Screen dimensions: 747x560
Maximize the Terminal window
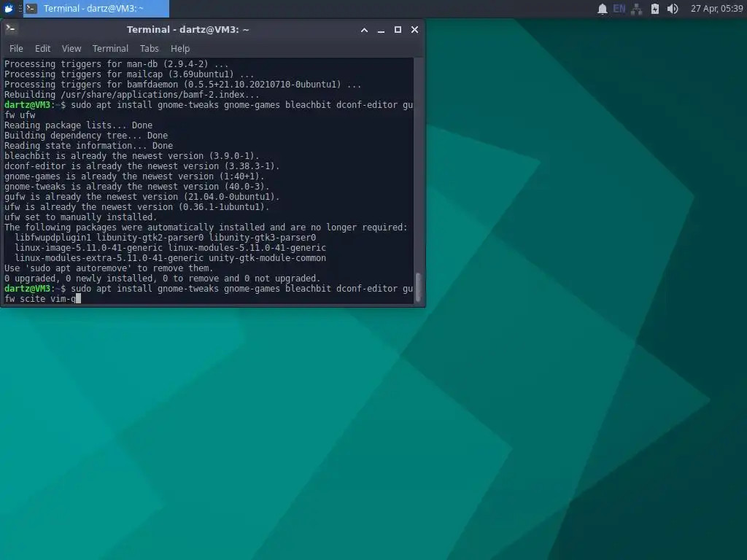tap(398, 29)
